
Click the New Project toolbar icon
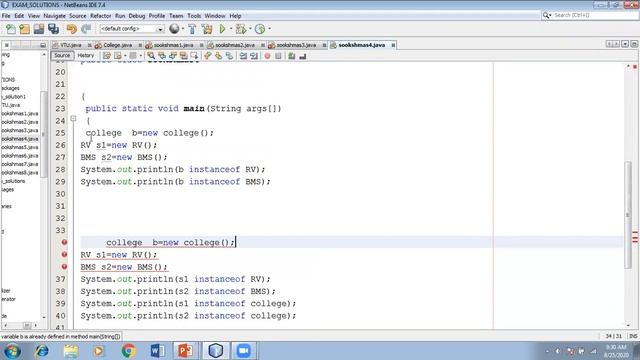(x=24, y=29)
